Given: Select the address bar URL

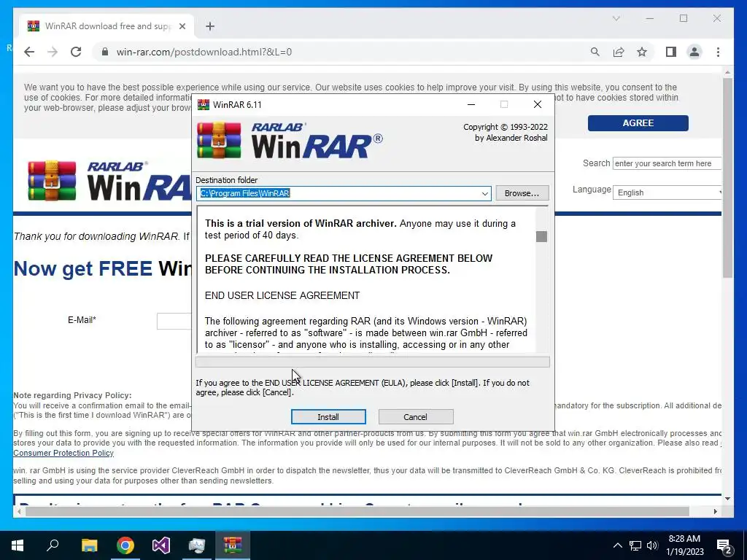Looking at the screenshot, I should point(204,52).
